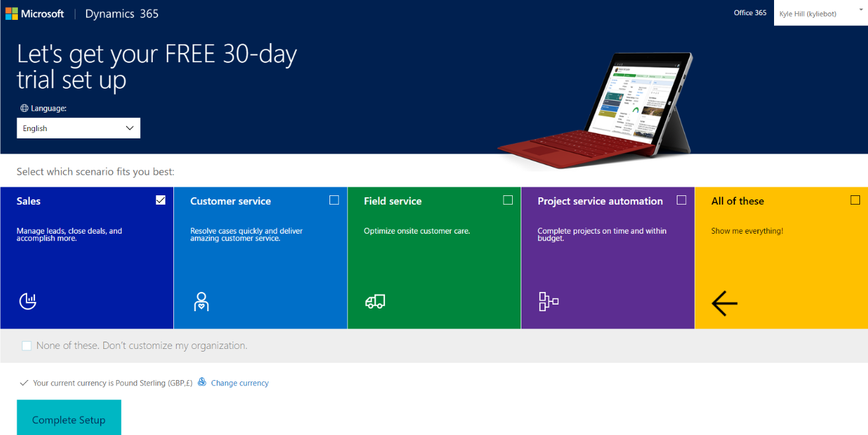Check the All of these checkbox
Viewport: 868px width, 435px height.
(x=855, y=200)
